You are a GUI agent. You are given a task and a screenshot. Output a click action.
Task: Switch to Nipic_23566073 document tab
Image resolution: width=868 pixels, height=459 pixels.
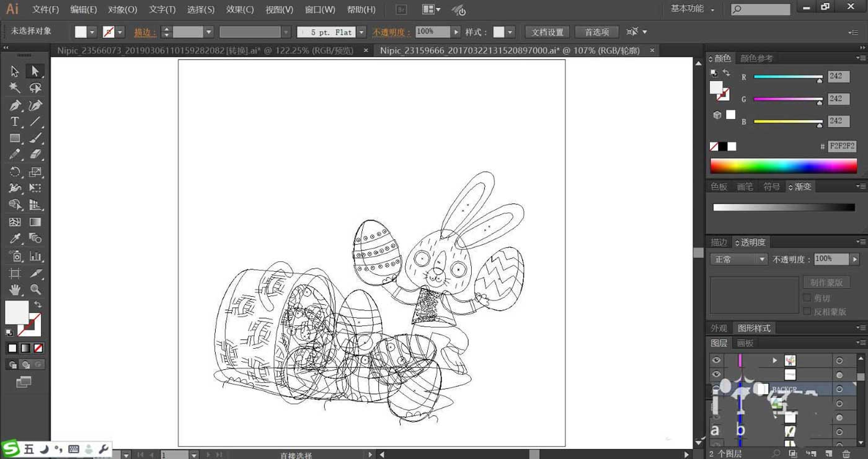[205, 50]
